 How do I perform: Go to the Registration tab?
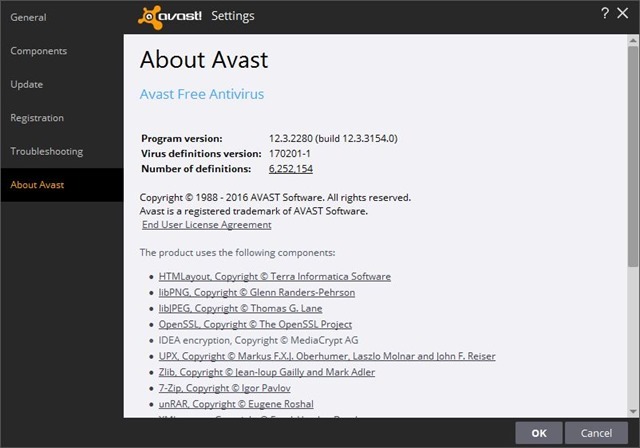tap(38, 118)
